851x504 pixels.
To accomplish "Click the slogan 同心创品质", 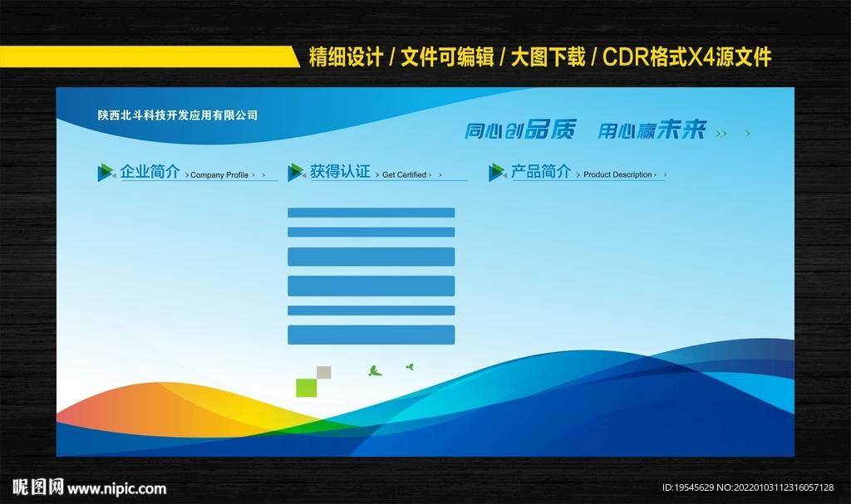I will [x=519, y=130].
